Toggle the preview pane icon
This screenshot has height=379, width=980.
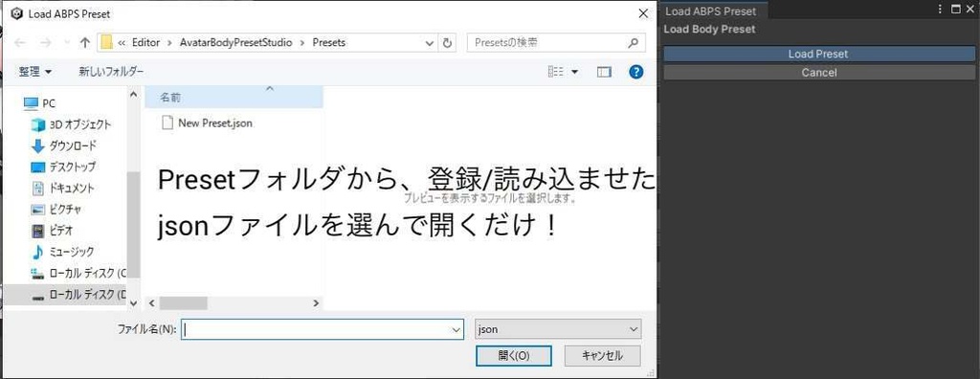604,72
